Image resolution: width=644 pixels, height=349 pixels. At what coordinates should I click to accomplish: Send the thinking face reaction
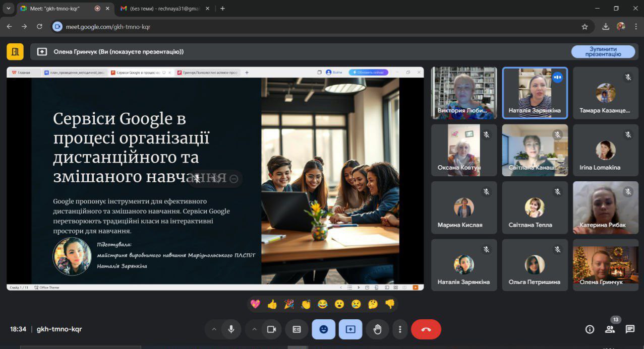(373, 304)
